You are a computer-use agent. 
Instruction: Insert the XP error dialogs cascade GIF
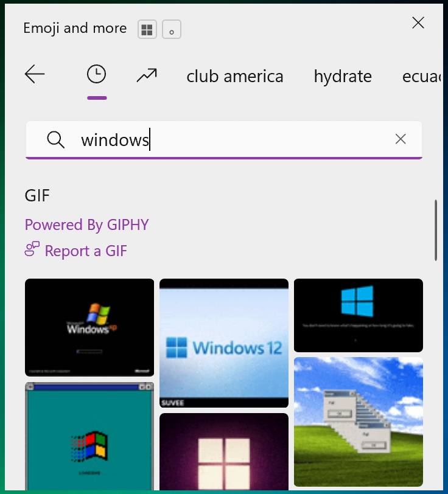pyautogui.click(x=359, y=422)
